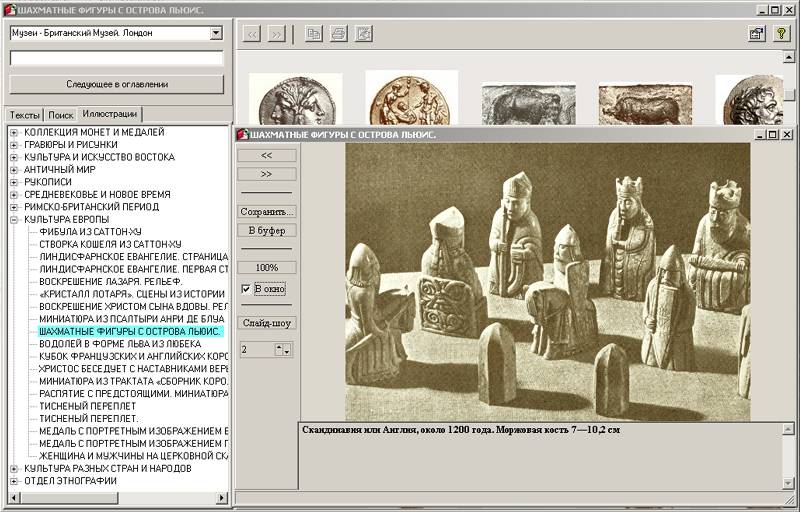
Task: Click the empty search field under museum dropdown
Action: click(117, 58)
